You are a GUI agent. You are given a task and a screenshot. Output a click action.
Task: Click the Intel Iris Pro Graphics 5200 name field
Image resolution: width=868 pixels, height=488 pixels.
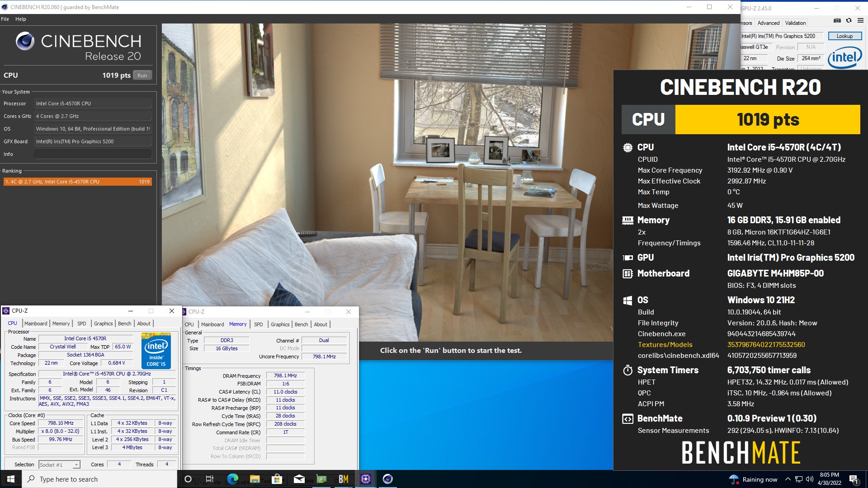pyautogui.click(x=781, y=36)
